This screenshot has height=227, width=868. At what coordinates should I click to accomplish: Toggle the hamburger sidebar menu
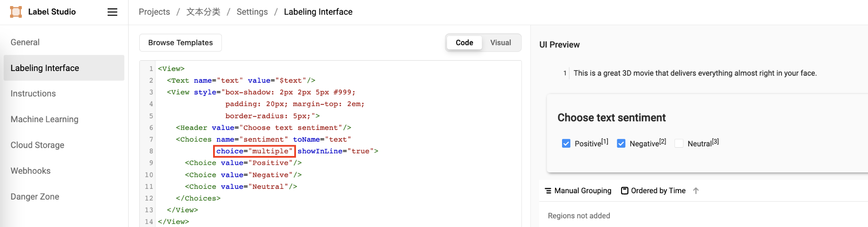click(x=112, y=12)
